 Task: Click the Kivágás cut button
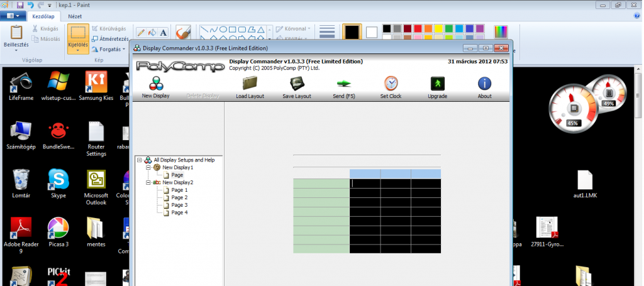pyautogui.click(x=45, y=29)
